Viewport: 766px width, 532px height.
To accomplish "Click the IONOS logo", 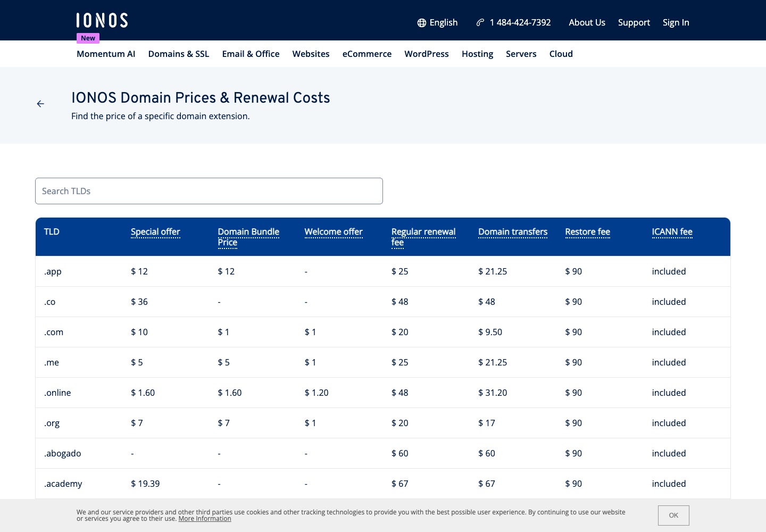I will [102, 20].
